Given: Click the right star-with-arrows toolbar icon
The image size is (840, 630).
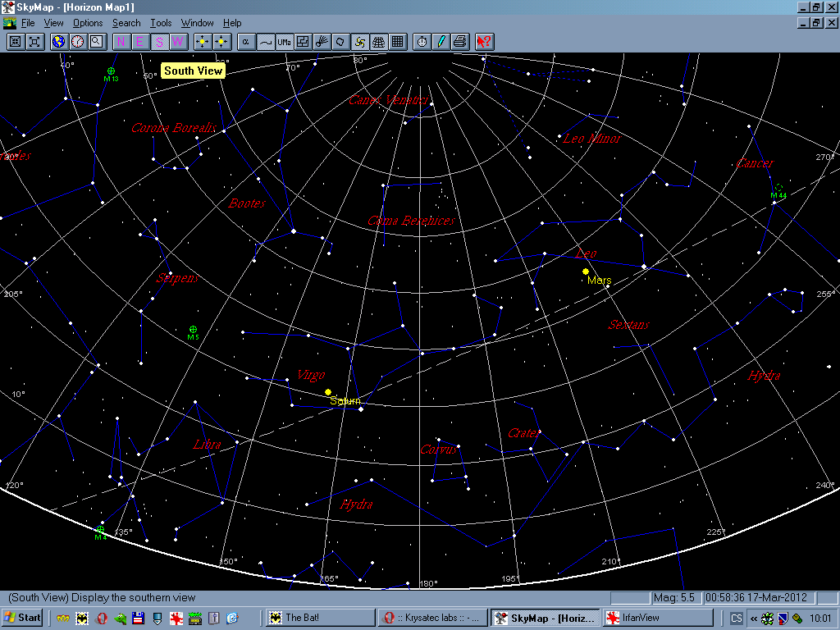Looking at the screenshot, I should 221,42.
